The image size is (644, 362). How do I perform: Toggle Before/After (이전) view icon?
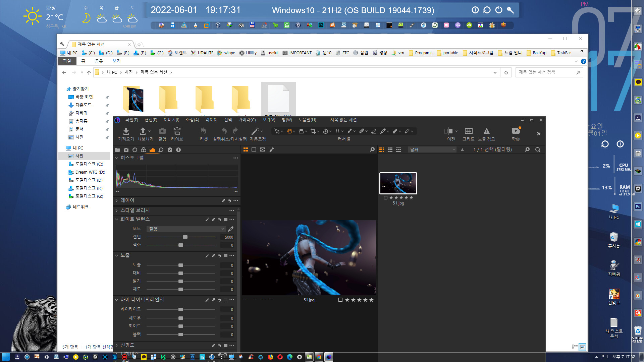click(x=448, y=131)
